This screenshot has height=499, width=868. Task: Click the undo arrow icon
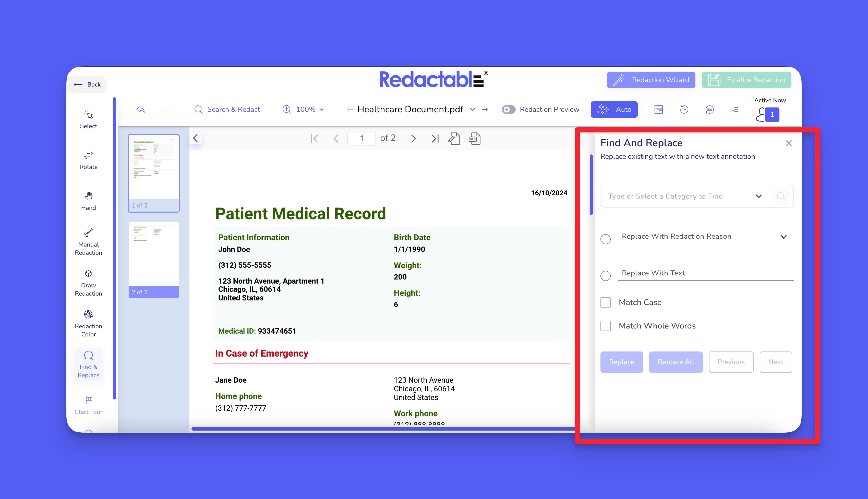tap(140, 109)
